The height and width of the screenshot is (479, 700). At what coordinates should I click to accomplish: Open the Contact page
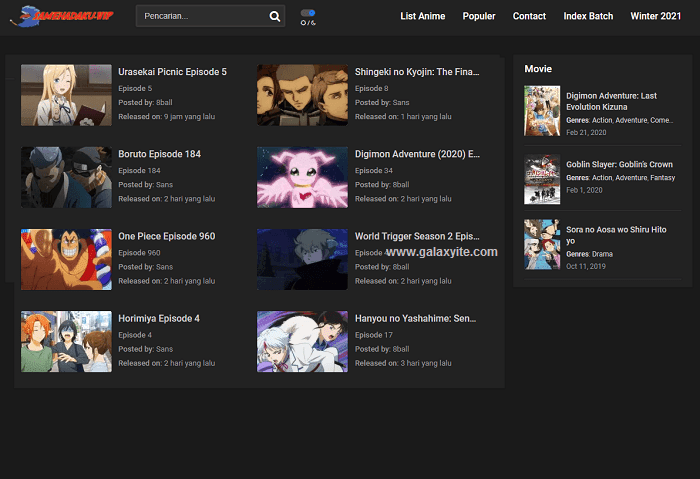click(x=529, y=16)
